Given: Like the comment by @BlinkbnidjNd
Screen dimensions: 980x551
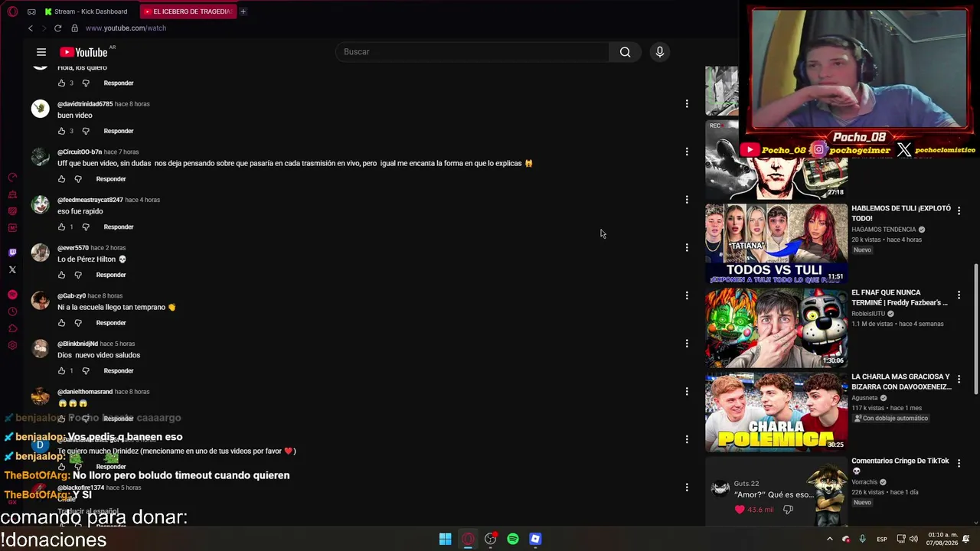Looking at the screenshot, I should [x=62, y=371].
